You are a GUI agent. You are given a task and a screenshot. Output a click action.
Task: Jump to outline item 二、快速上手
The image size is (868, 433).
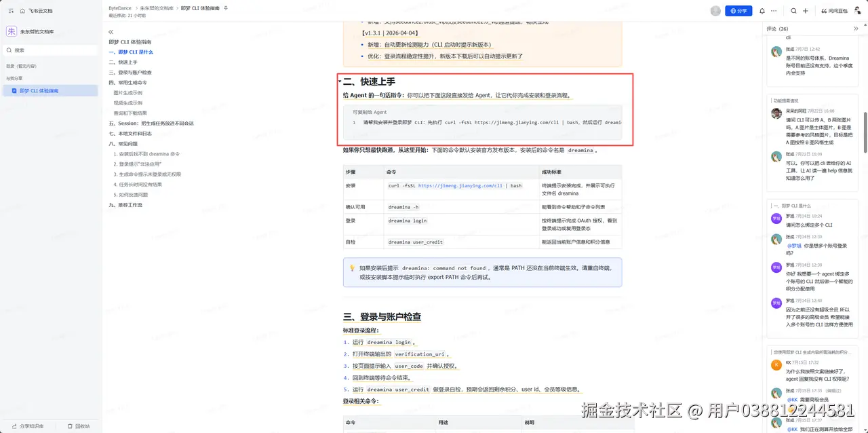[123, 62]
